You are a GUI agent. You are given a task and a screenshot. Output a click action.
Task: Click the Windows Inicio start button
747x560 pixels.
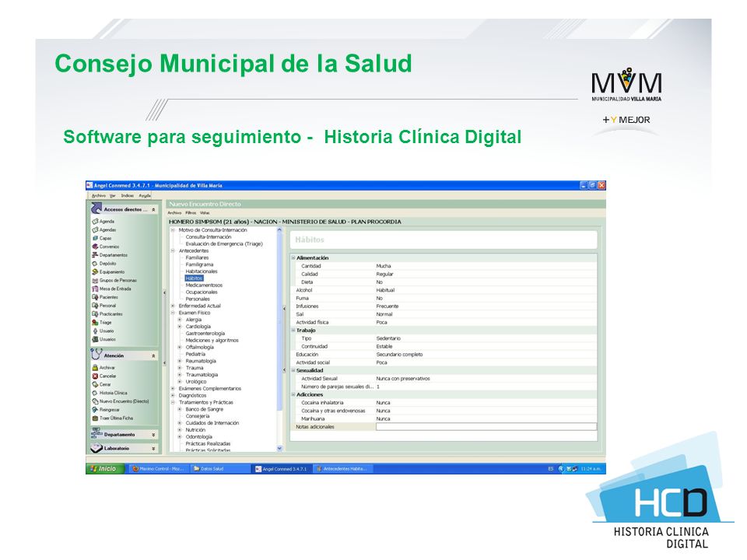103,468
